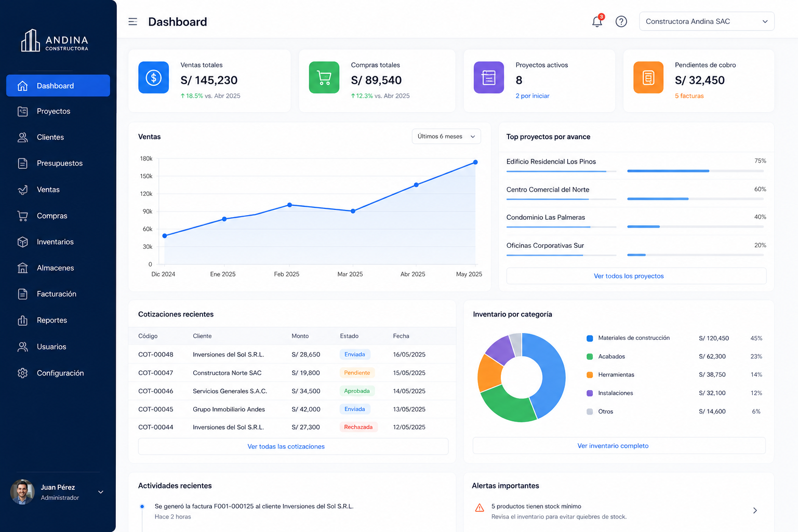
Task: Click the orange Pendientes de cobro icon
Action: (648, 77)
